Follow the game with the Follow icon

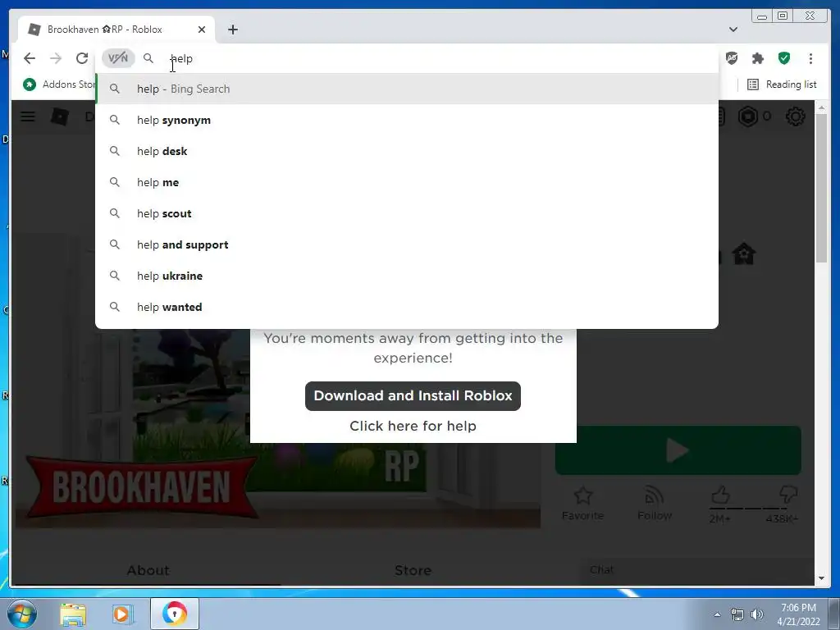tap(655, 503)
